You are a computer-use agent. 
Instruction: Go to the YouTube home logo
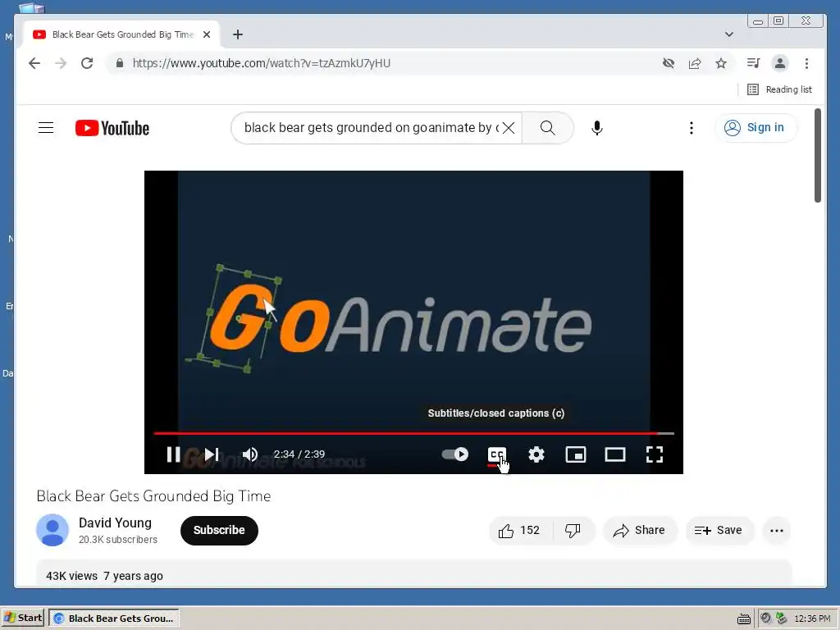coord(112,128)
